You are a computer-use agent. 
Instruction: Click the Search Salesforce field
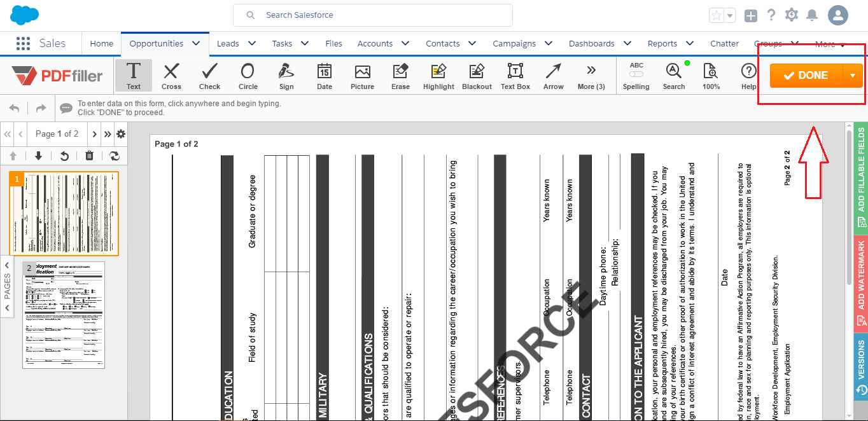(x=372, y=15)
